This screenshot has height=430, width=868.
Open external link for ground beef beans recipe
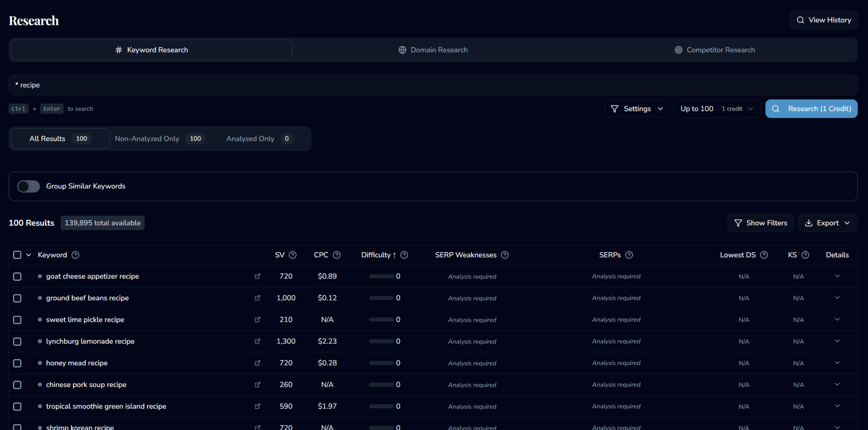coord(257,298)
